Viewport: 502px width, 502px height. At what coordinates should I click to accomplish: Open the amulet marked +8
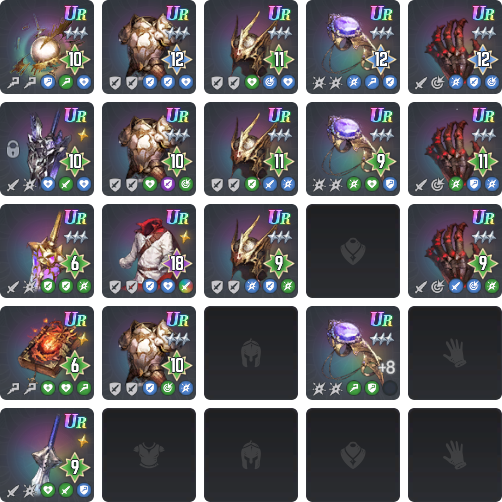353,353
